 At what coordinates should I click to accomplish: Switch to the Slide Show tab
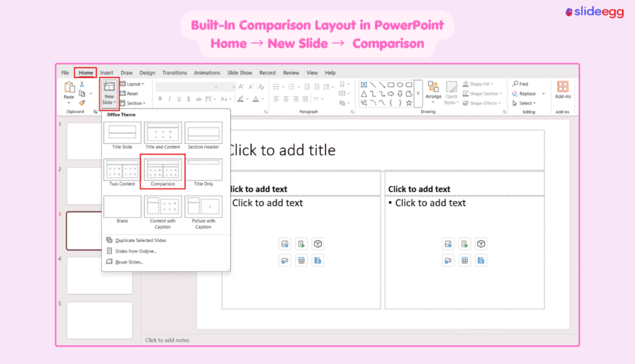click(240, 73)
